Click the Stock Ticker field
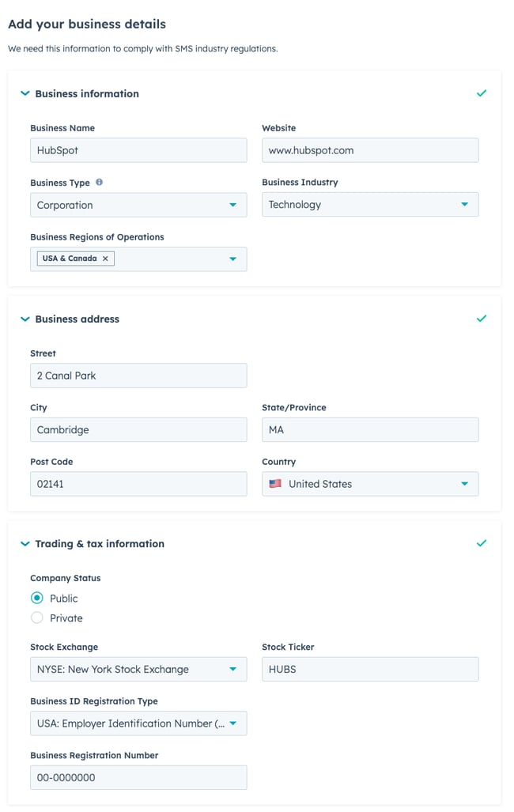The image size is (514, 812). 370,669
